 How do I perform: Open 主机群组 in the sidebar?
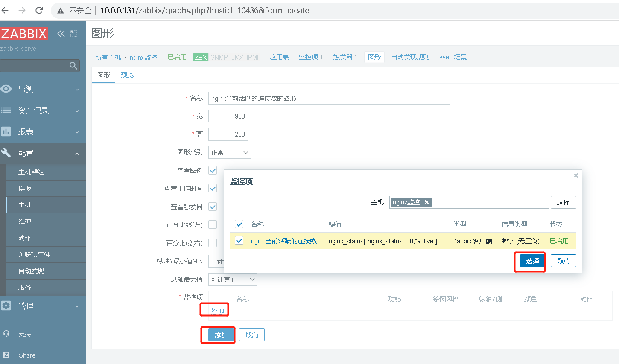46,172
